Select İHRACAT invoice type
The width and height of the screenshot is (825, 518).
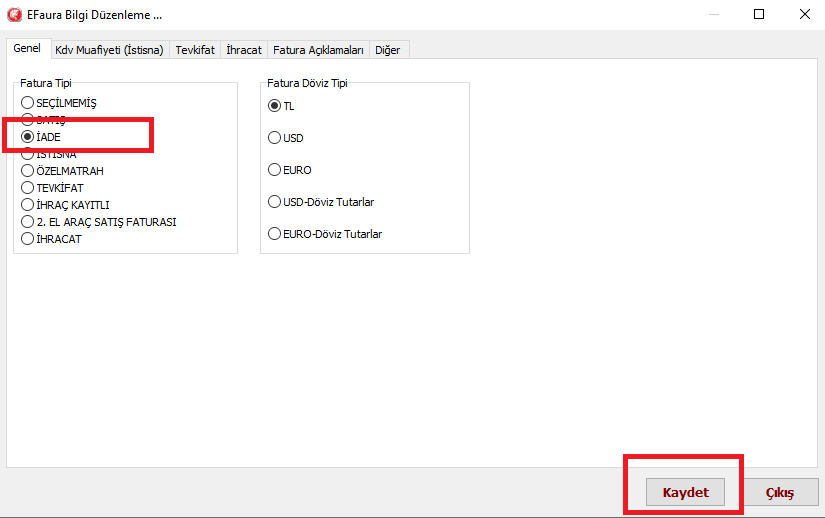(x=28, y=239)
